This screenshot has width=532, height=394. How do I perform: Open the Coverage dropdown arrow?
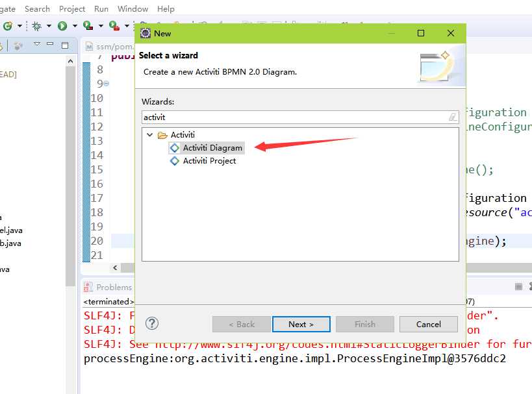[101, 26]
